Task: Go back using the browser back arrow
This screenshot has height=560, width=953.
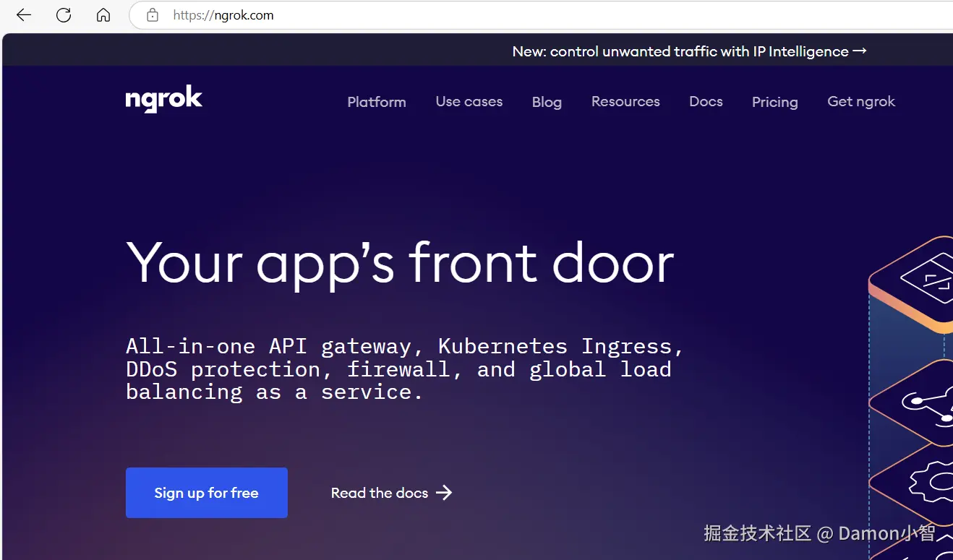Action: (24, 15)
